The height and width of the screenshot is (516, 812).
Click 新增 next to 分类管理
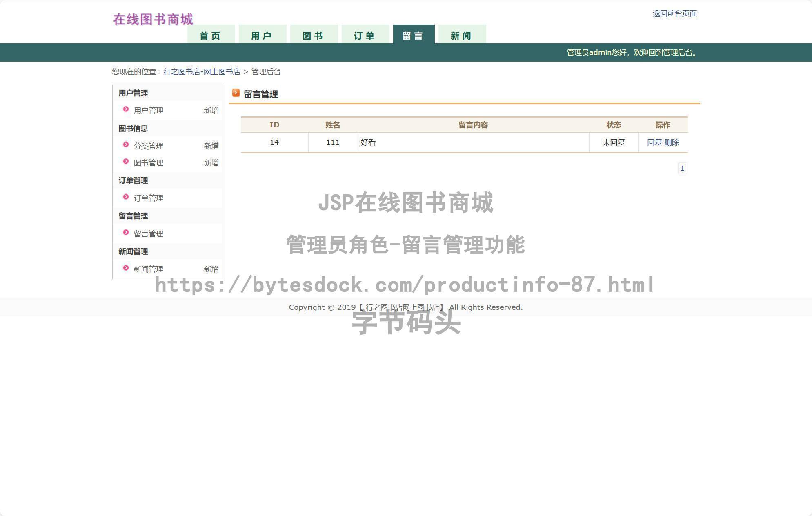pyautogui.click(x=211, y=146)
